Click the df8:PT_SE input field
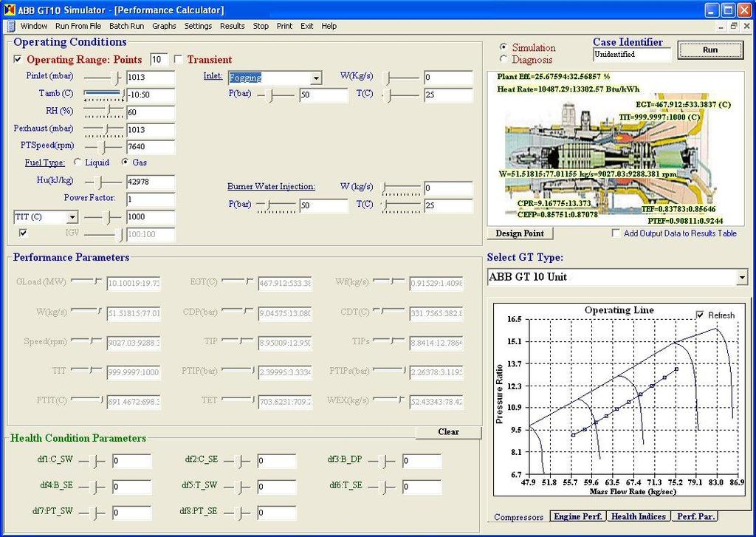This screenshot has height=537, width=756. [276, 513]
